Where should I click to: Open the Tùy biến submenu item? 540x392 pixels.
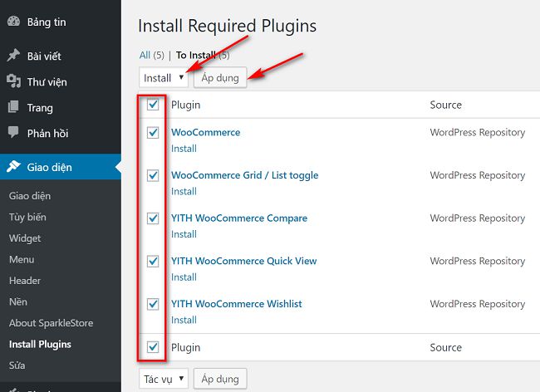tap(27, 217)
